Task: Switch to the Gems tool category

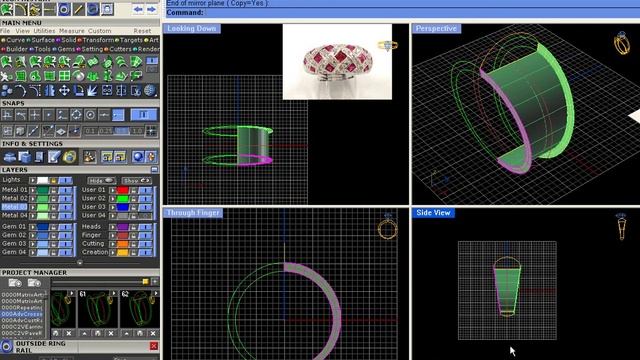Action: click(x=66, y=49)
